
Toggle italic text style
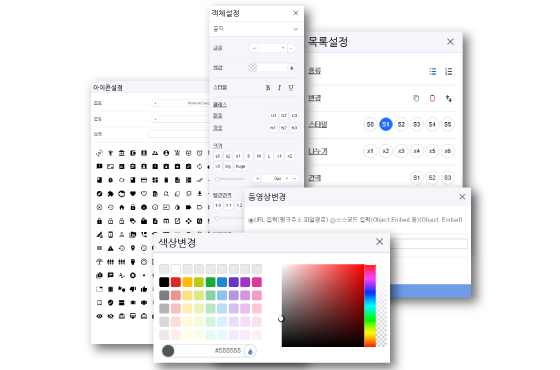click(x=279, y=88)
